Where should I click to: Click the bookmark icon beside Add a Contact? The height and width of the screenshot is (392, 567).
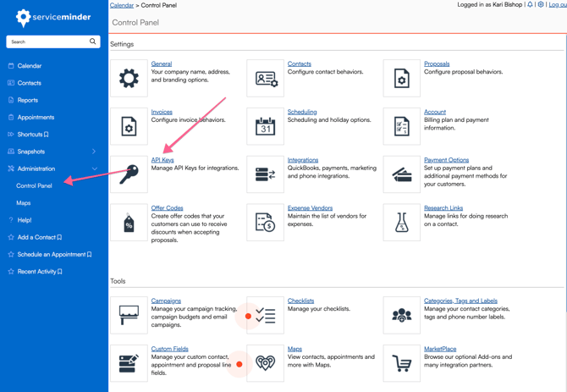point(59,237)
